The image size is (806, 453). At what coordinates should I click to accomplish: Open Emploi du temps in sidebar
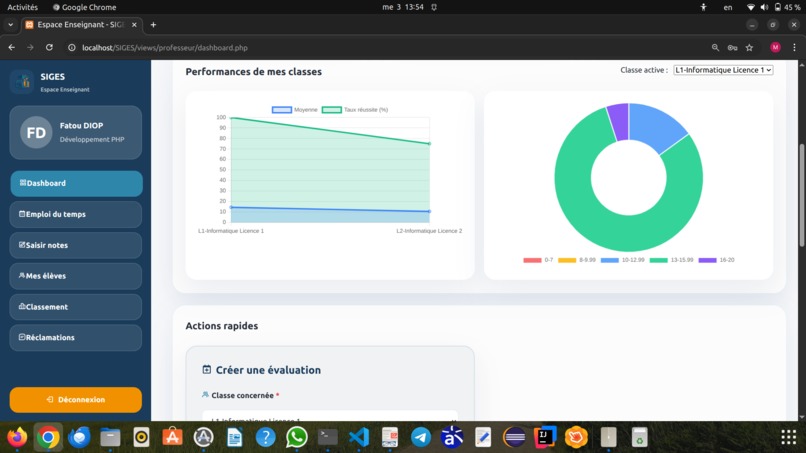(x=76, y=214)
